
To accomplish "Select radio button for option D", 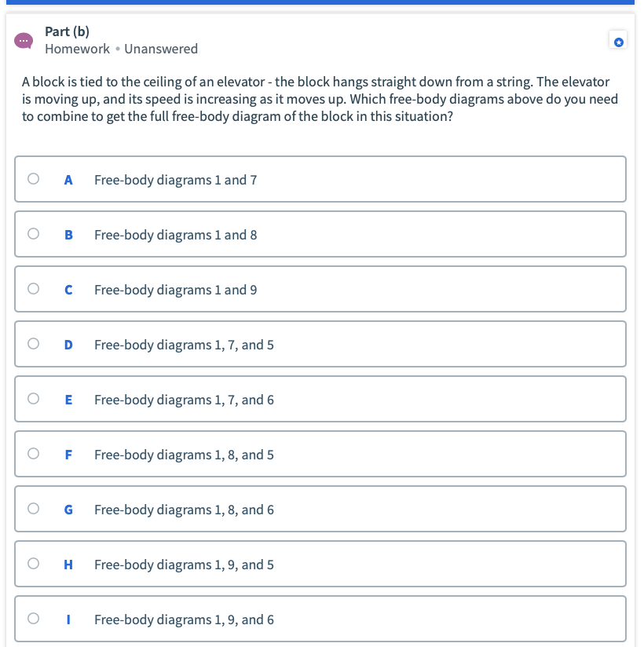I will (x=34, y=343).
